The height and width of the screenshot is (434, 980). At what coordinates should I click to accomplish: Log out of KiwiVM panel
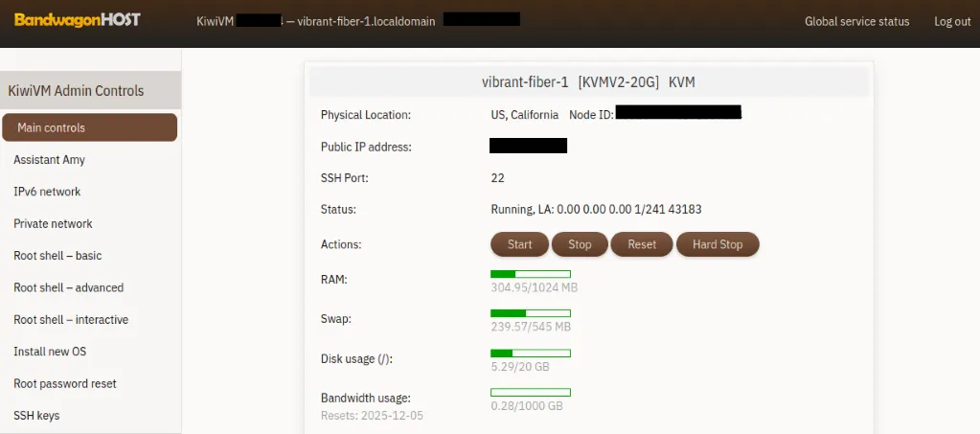[x=952, y=21]
